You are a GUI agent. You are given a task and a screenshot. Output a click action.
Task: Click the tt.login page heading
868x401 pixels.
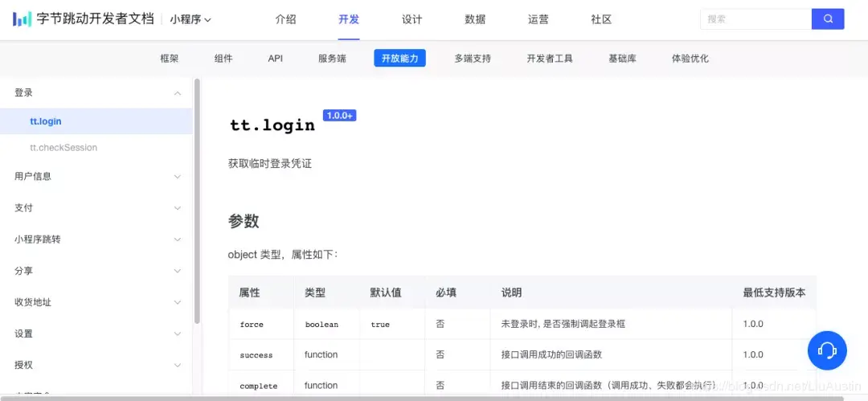(272, 125)
